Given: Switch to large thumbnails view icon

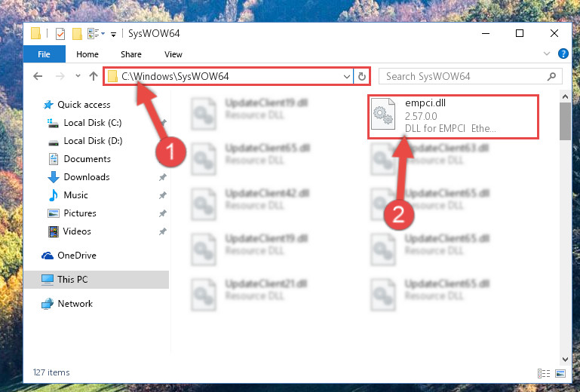Looking at the screenshot, I should click(x=560, y=373).
